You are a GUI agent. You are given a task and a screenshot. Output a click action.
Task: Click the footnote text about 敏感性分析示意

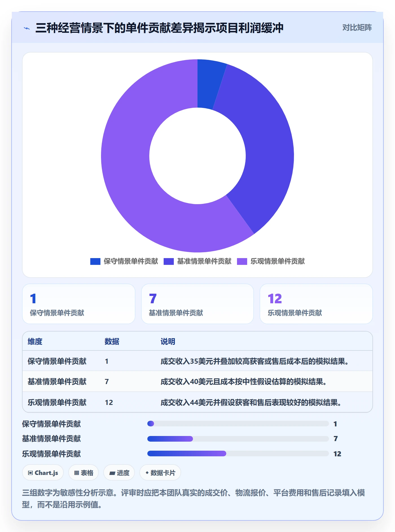[194, 499]
